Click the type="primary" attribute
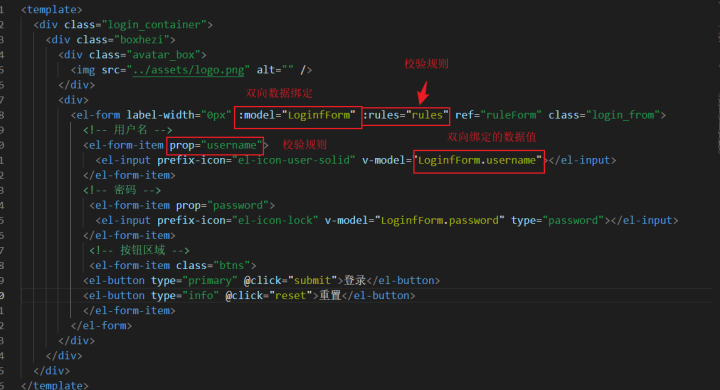 coord(194,281)
